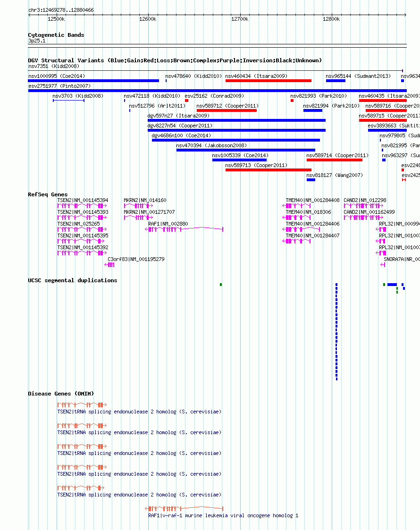The image size is (420, 530).
Task: Click the TSEN2|NM_001145394 transcript label
Action: tap(83, 200)
